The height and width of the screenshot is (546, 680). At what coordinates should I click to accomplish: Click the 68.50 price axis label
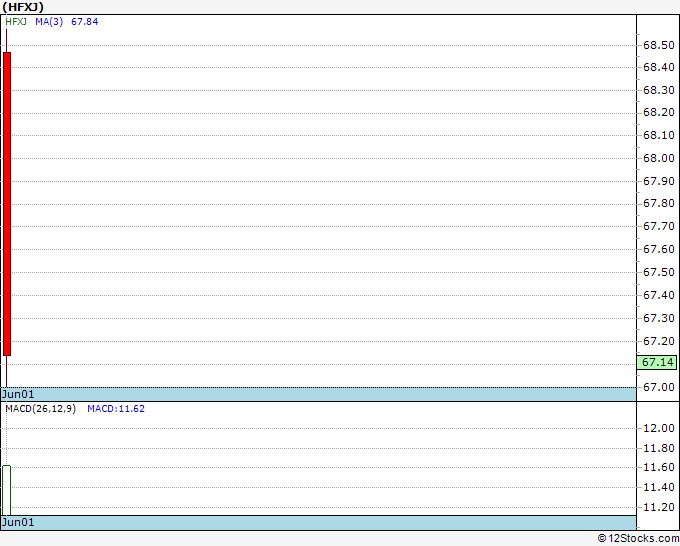point(658,45)
